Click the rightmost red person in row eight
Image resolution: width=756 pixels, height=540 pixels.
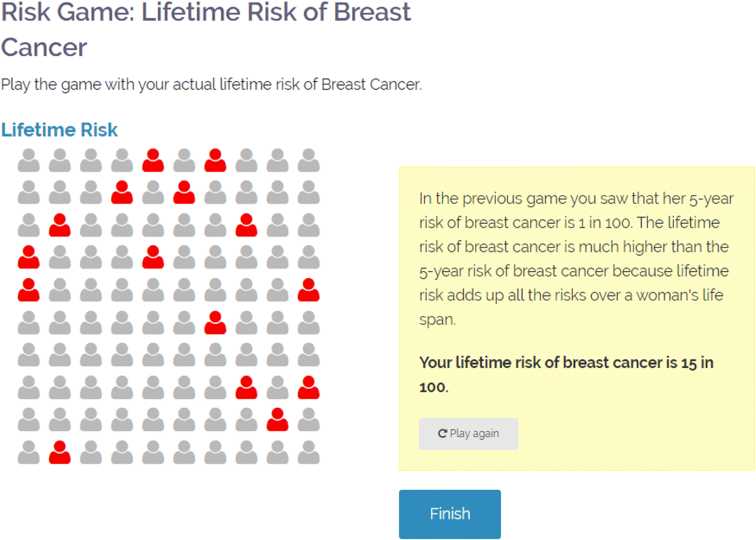tap(308, 388)
